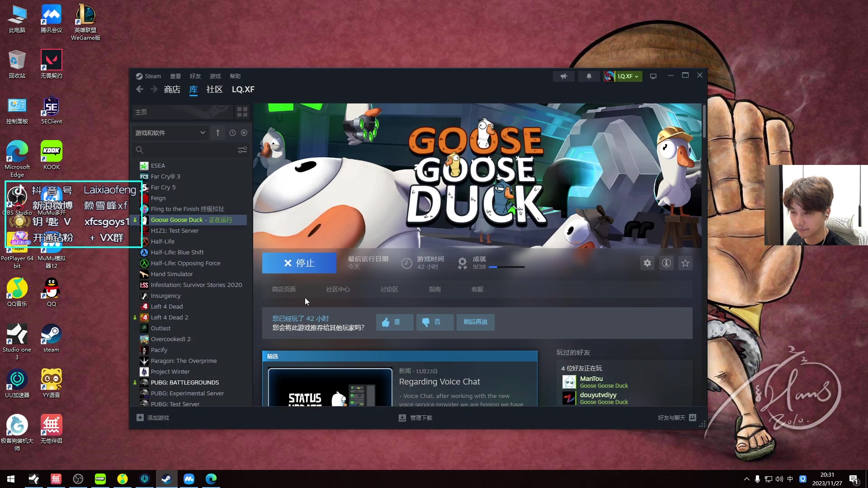Open the 讨论区 discussions link
Screen dimensions: 868x488
coord(389,289)
